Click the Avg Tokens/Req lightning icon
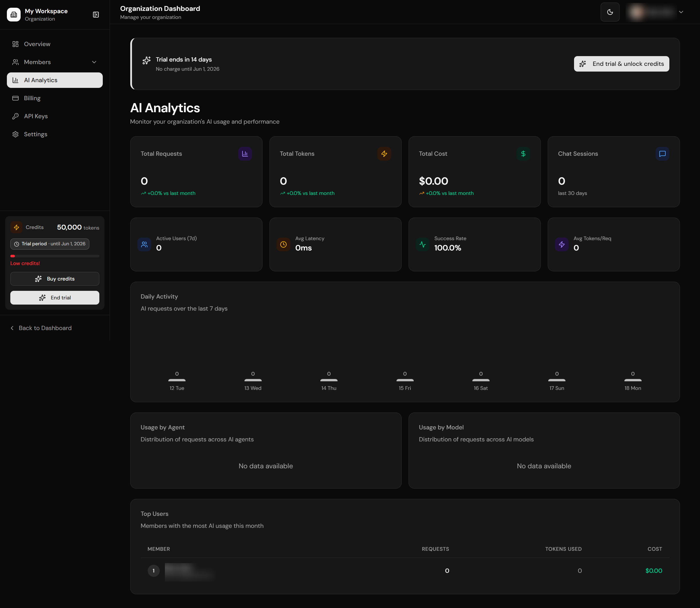 tap(561, 244)
